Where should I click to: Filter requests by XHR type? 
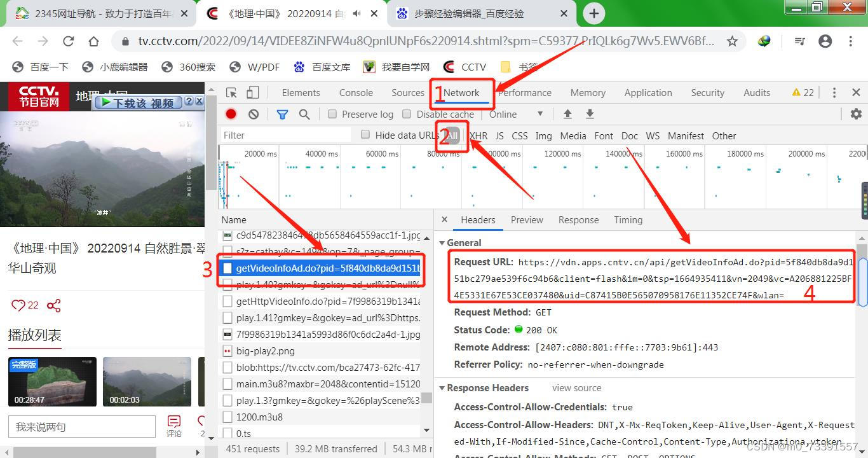pyautogui.click(x=478, y=135)
